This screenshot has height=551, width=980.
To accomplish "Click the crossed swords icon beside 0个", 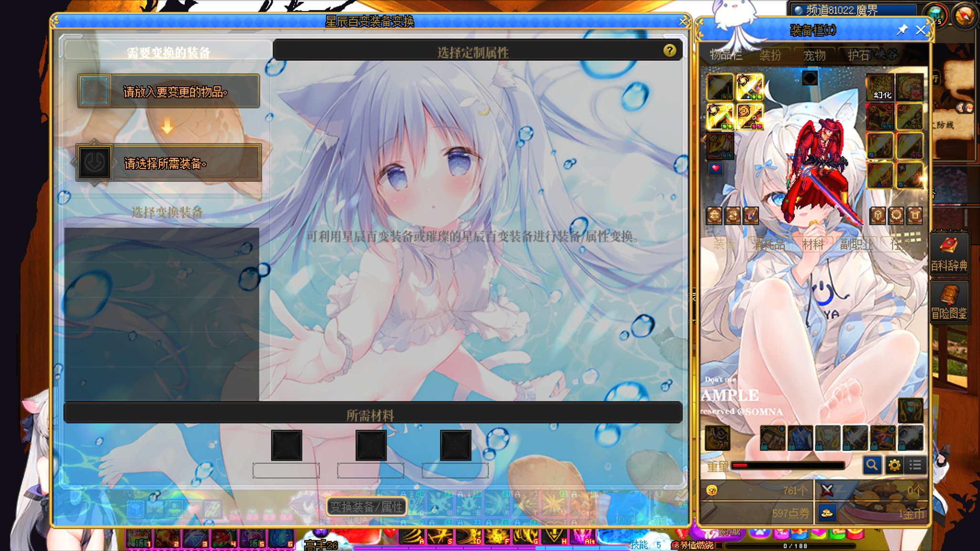I will tap(827, 490).
